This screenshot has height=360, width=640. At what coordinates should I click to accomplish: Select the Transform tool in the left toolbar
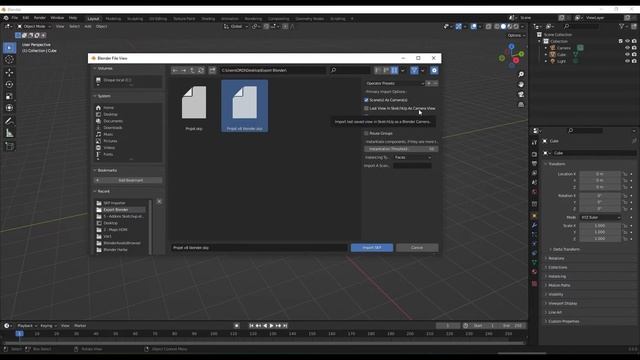[9, 108]
